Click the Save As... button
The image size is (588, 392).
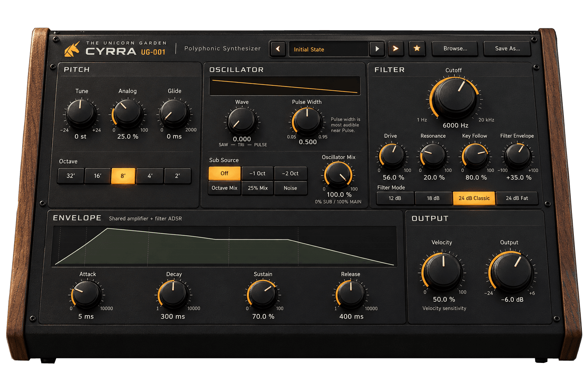507,49
